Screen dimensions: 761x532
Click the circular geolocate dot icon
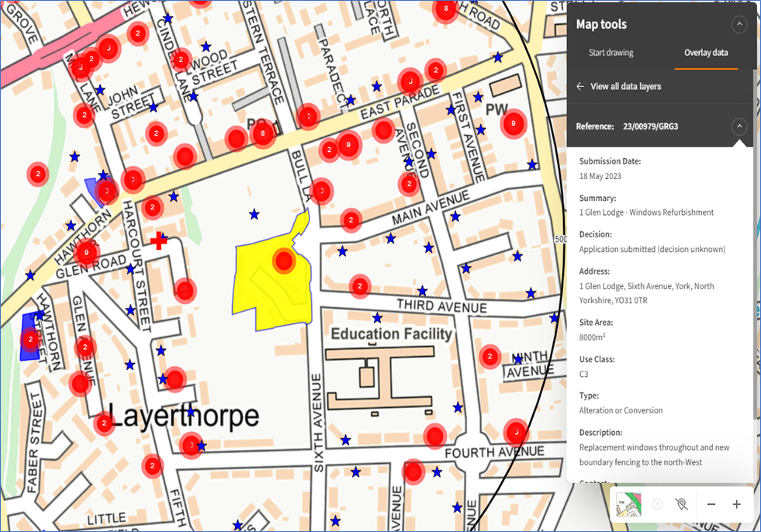(x=658, y=504)
